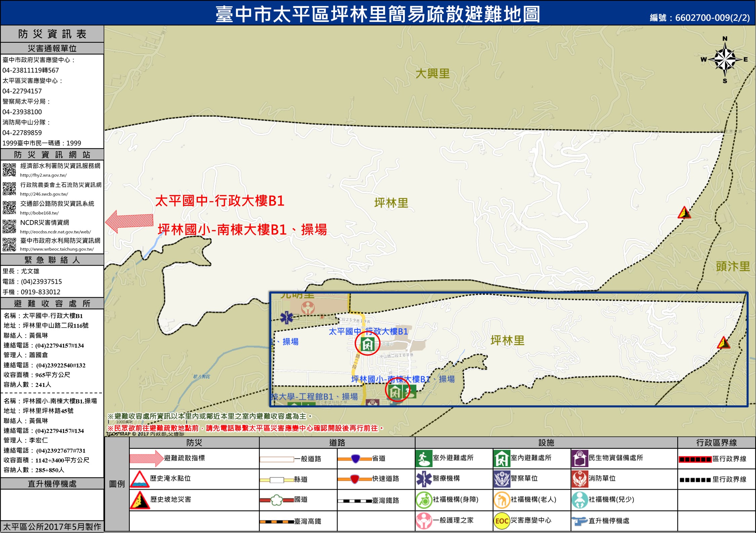Click the yellow EOC 災害應變中心 icon
Image resolution: width=756 pixels, height=533 pixels.
coord(502,521)
